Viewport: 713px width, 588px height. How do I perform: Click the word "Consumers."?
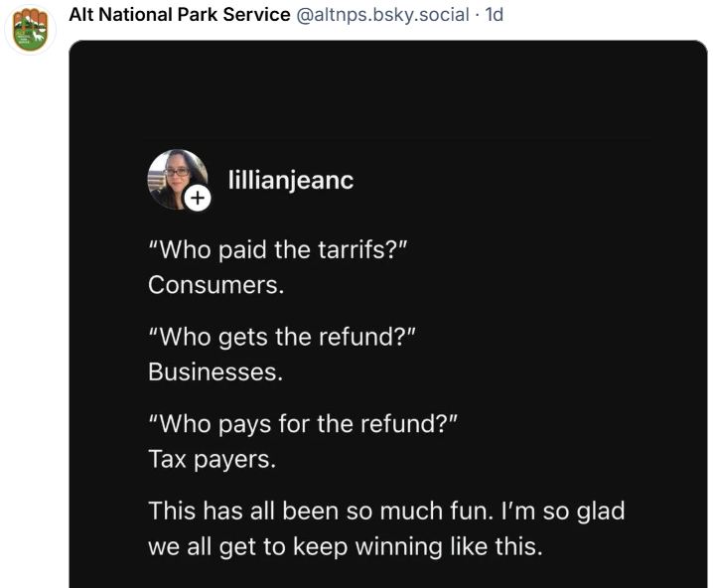[215, 284]
